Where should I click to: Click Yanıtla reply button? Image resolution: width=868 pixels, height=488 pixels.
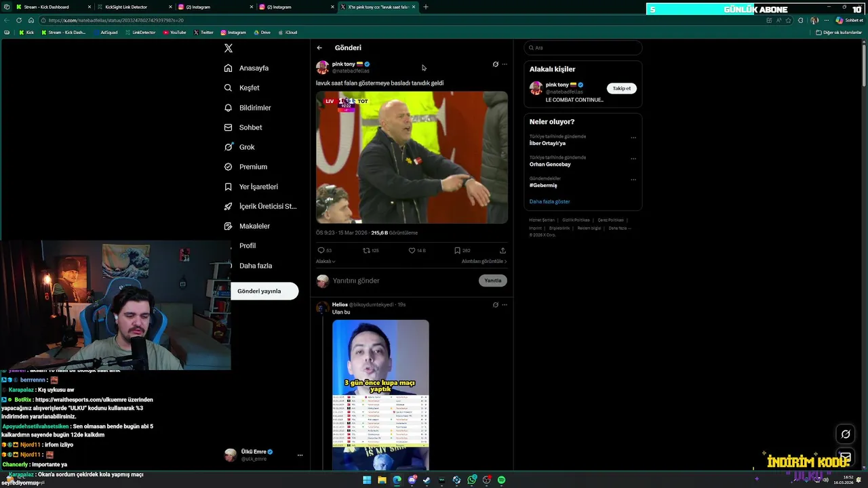pyautogui.click(x=493, y=281)
